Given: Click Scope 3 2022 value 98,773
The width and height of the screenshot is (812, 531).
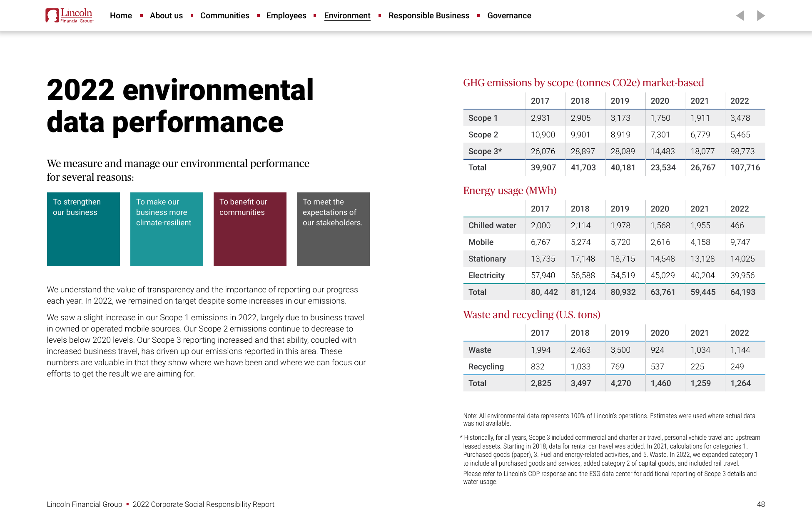Looking at the screenshot, I should 742,151.
